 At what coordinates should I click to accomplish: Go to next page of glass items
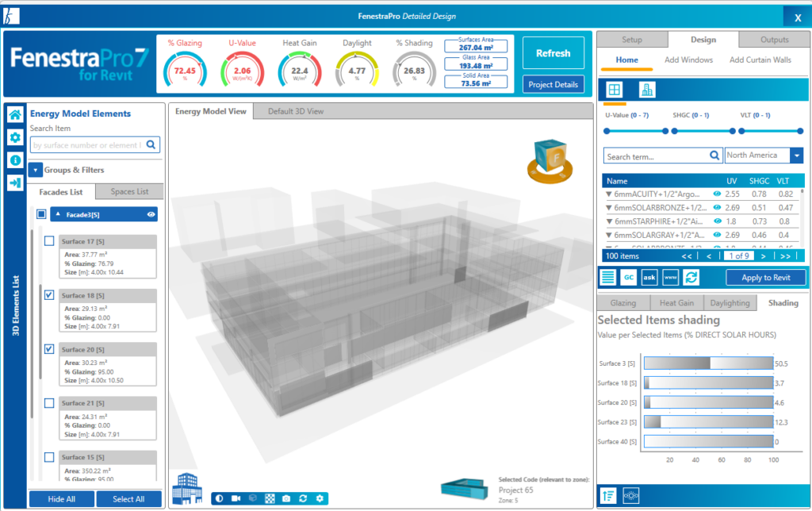click(x=764, y=256)
